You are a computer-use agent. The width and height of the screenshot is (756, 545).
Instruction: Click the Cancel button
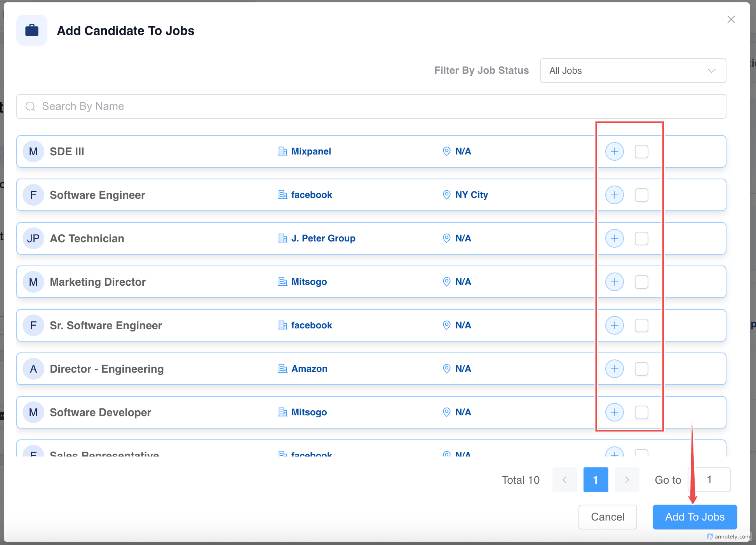[608, 517]
